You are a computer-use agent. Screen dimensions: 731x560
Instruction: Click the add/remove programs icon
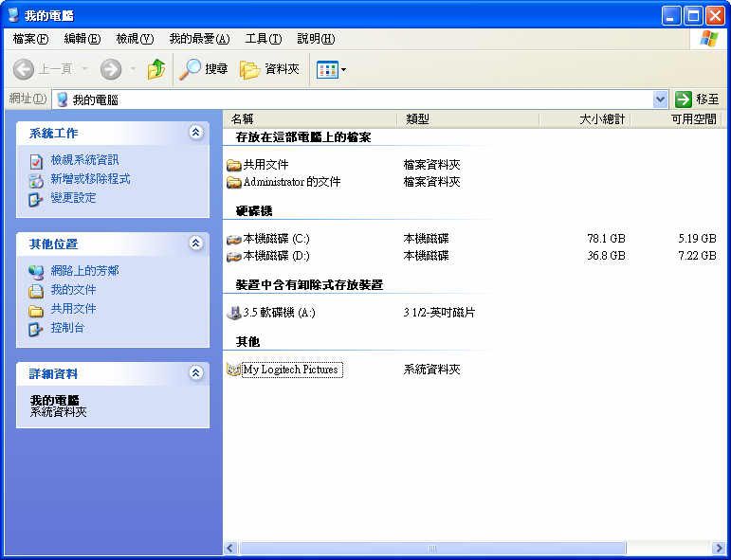click(x=36, y=180)
